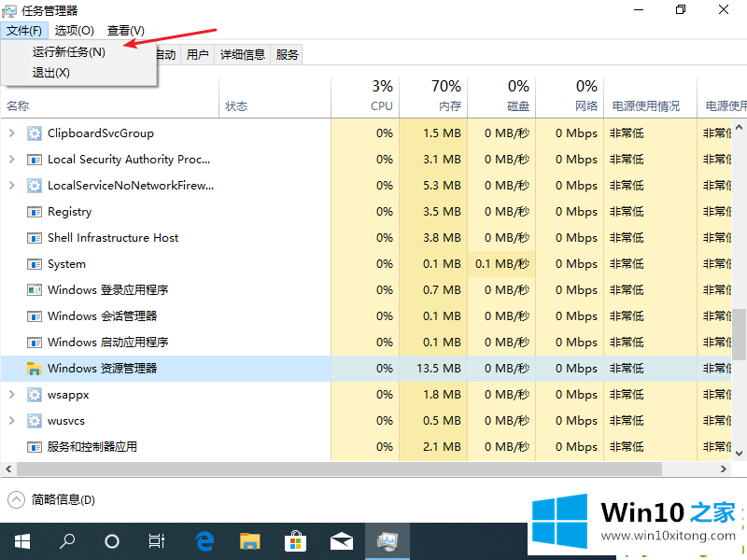Click vertical scrollbar up arrow
This screenshot has width=747, height=560.
coord(739,128)
